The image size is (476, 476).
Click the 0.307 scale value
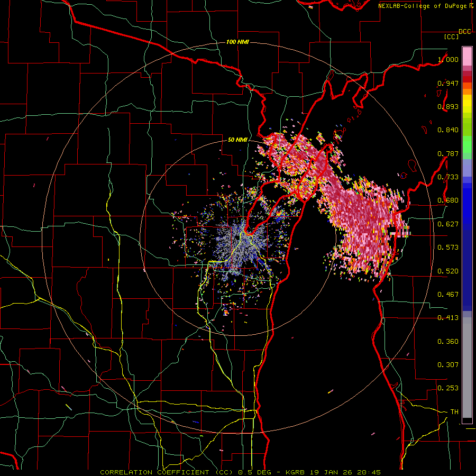click(x=448, y=365)
